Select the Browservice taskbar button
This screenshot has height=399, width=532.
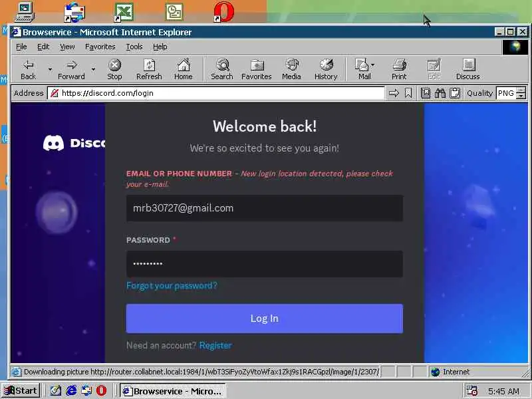coord(173,391)
